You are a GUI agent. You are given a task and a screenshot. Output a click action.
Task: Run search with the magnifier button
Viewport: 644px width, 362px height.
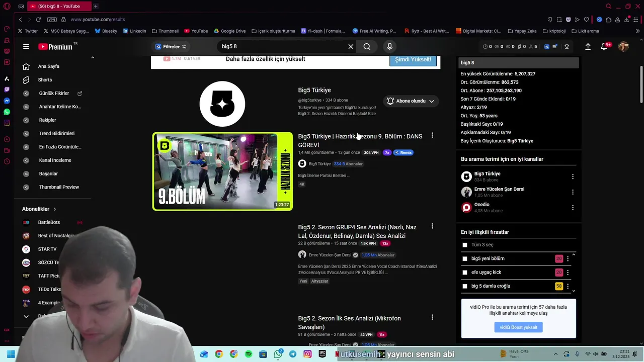367,47
